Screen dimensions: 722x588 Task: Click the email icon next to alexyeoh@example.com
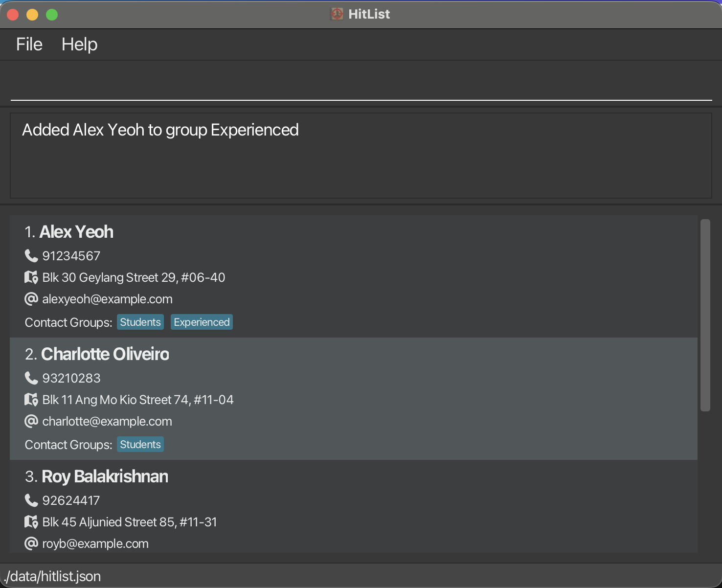pyautogui.click(x=31, y=299)
